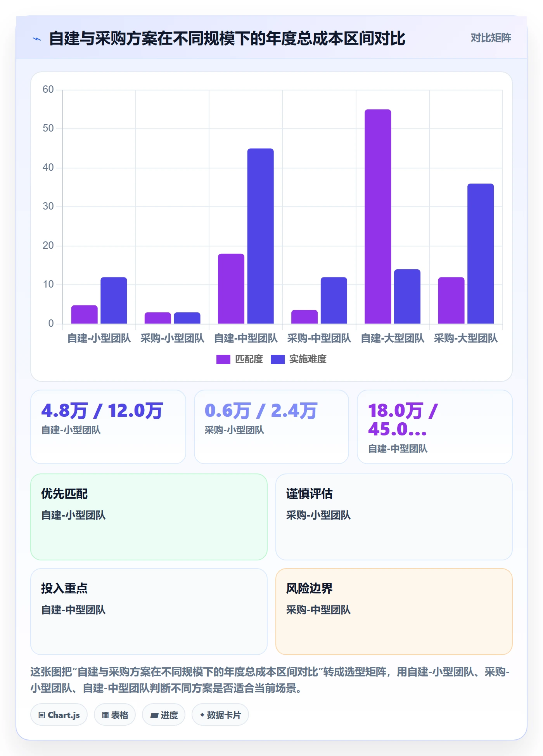
Task: Click the lightning icon beside the title
Action: 37,39
